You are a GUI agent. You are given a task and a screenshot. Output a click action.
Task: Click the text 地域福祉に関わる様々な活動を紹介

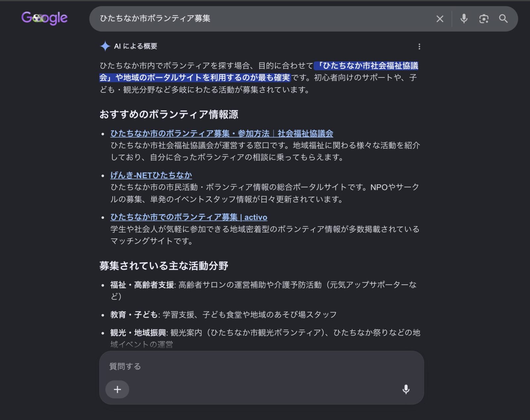356,145
